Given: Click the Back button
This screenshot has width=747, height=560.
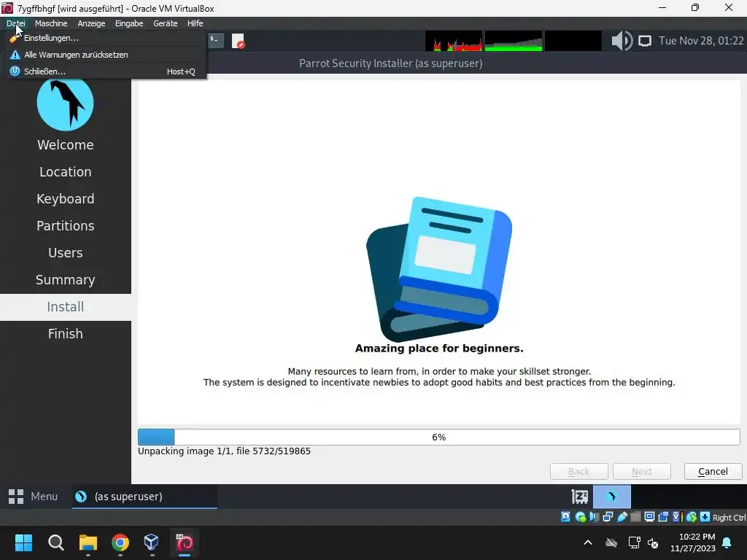Looking at the screenshot, I should coord(578,472).
